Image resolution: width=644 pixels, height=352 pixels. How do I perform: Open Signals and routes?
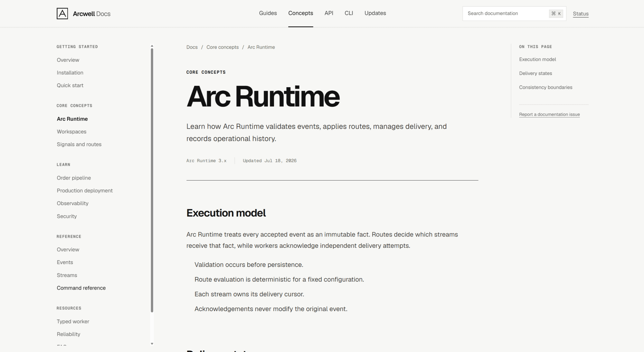79,144
